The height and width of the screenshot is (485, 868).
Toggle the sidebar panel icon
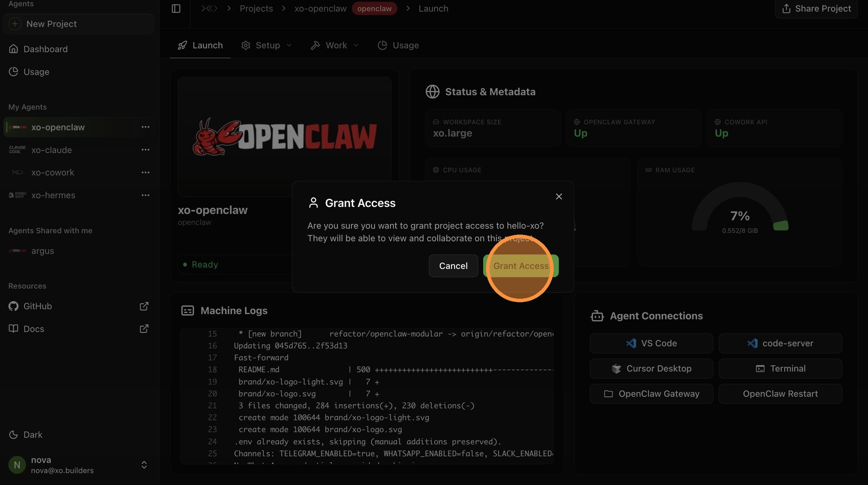point(176,8)
